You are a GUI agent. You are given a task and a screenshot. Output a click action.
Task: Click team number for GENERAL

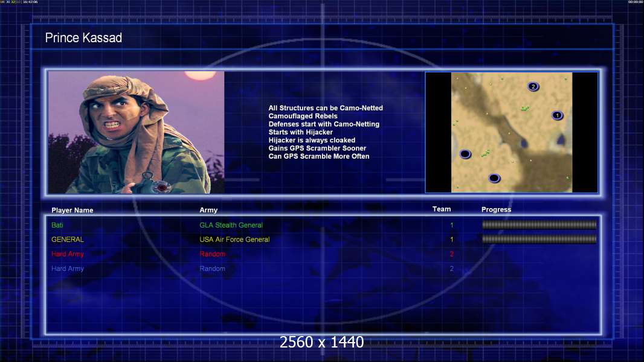click(452, 240)
